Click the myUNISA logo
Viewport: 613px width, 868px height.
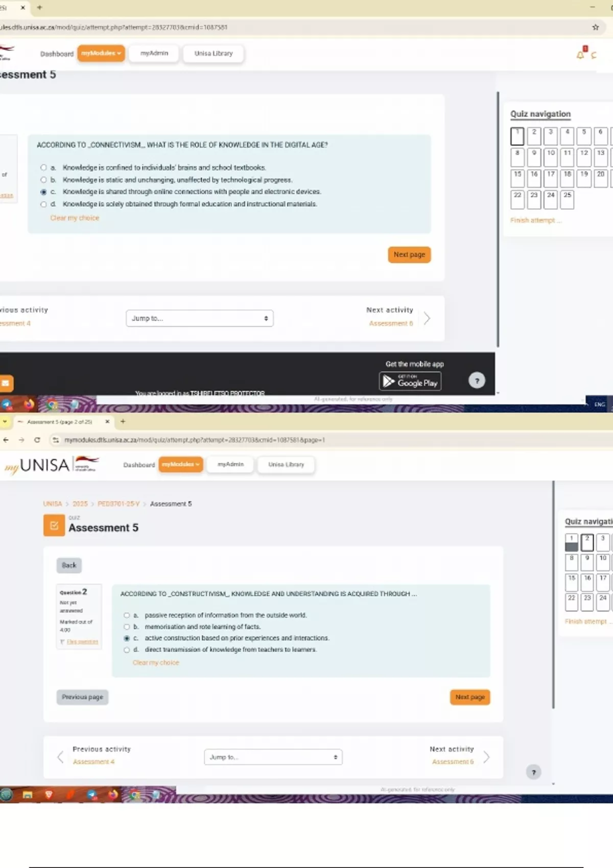click(x=51, y=465)
